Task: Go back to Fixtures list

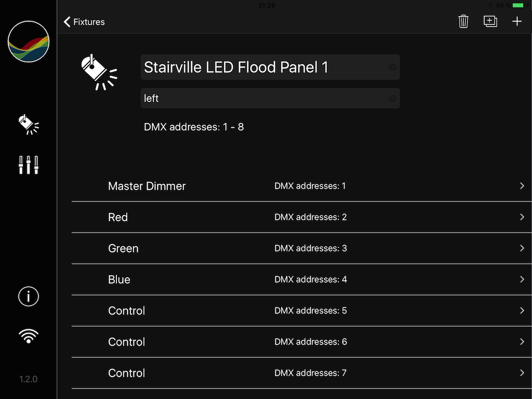Action: click(84, 22)
